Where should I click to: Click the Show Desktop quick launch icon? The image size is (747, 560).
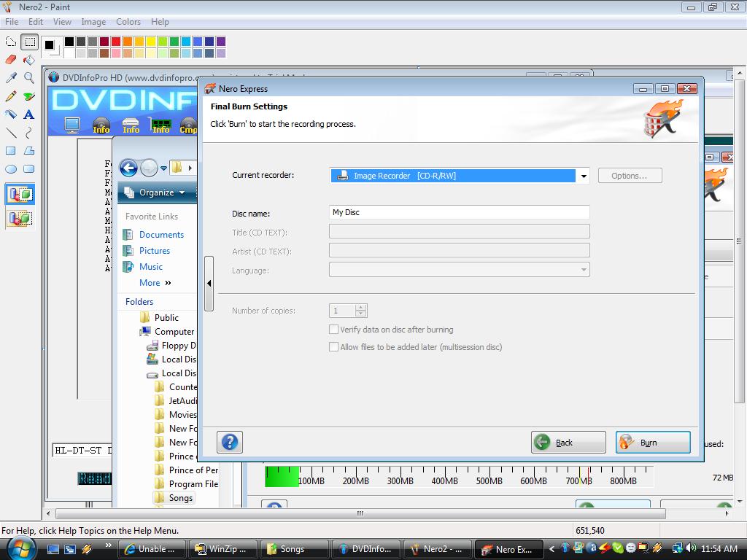pyautogui.click(x=53, y=549)
